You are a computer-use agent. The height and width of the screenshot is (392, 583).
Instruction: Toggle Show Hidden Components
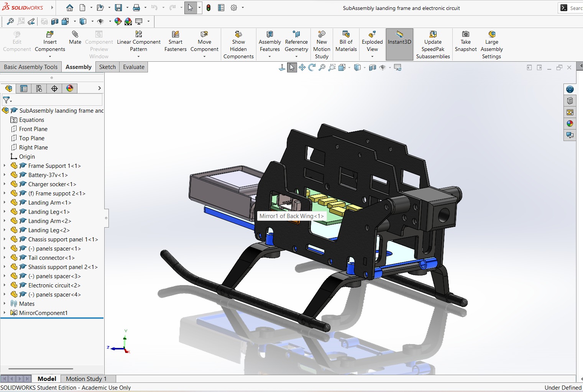click(x=238, y=34)
